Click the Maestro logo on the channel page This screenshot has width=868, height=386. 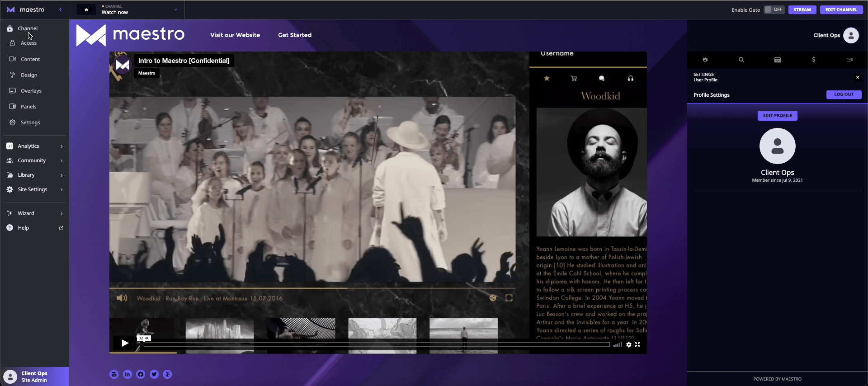(x=130, y=35)
